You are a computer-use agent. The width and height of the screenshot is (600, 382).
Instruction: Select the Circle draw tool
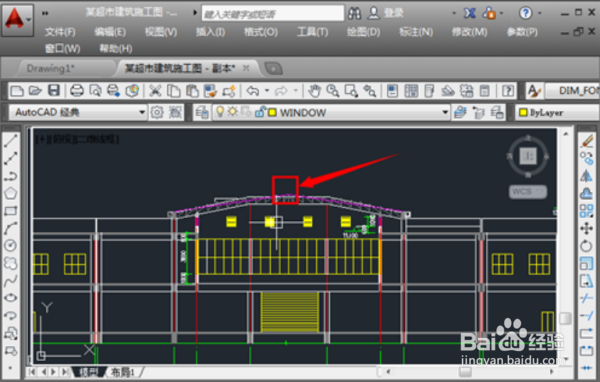(x=11, y=245)
